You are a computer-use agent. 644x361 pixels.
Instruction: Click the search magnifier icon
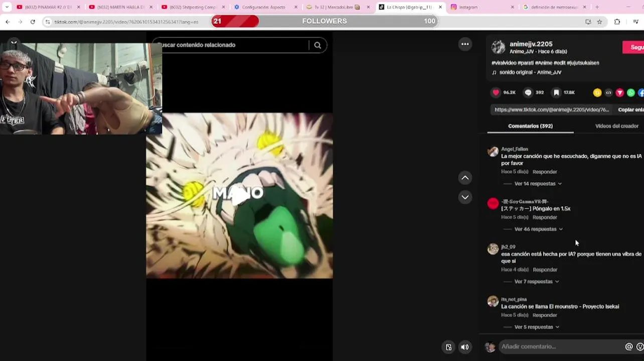point(317,45)
